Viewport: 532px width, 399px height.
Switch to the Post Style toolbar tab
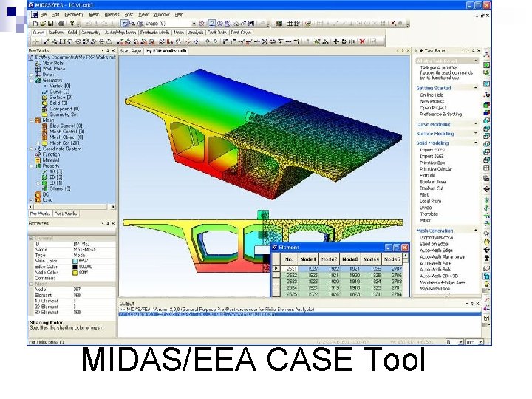coord(241,33)
